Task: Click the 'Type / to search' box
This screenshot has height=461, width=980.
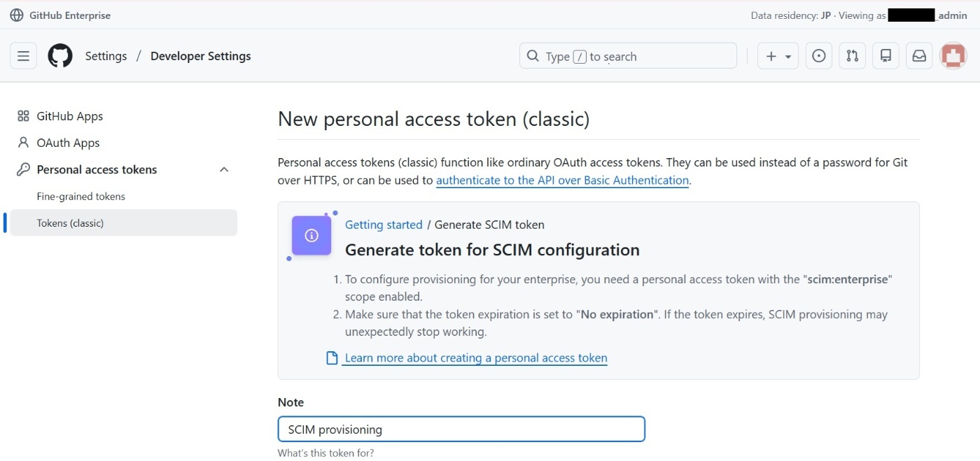Action: pyautogui.click(x=628, y=56)
